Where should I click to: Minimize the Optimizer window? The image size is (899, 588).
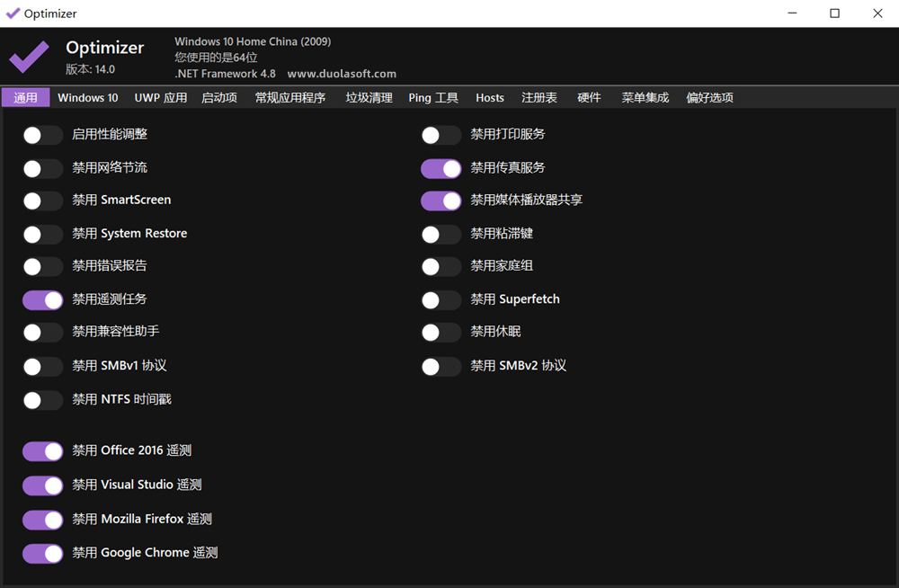[x=792, y=13]
